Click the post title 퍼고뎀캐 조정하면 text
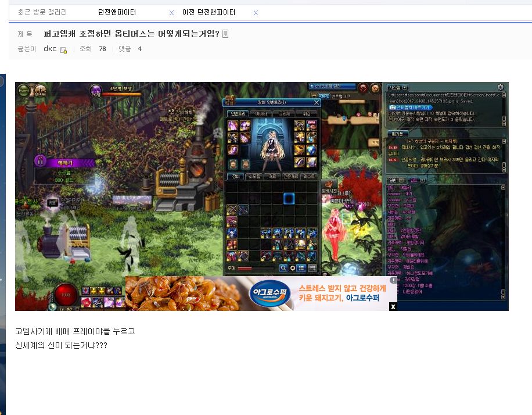This screenshot has width=532, height=415. 132,34
